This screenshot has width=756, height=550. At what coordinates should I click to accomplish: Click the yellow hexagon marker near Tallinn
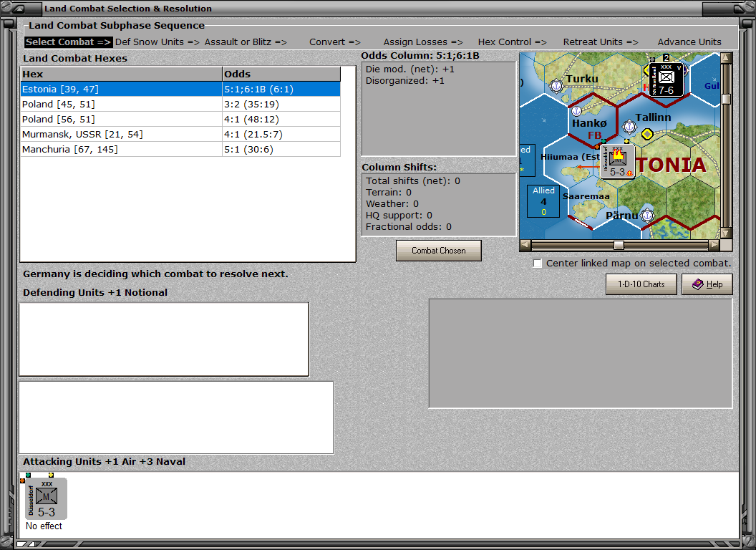tap(647, 134)
